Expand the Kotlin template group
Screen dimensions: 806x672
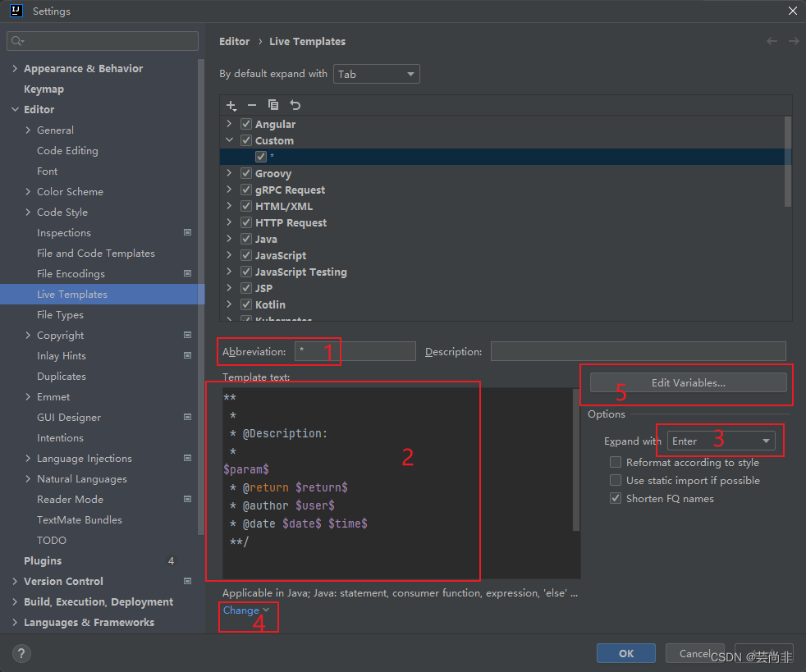229,304
